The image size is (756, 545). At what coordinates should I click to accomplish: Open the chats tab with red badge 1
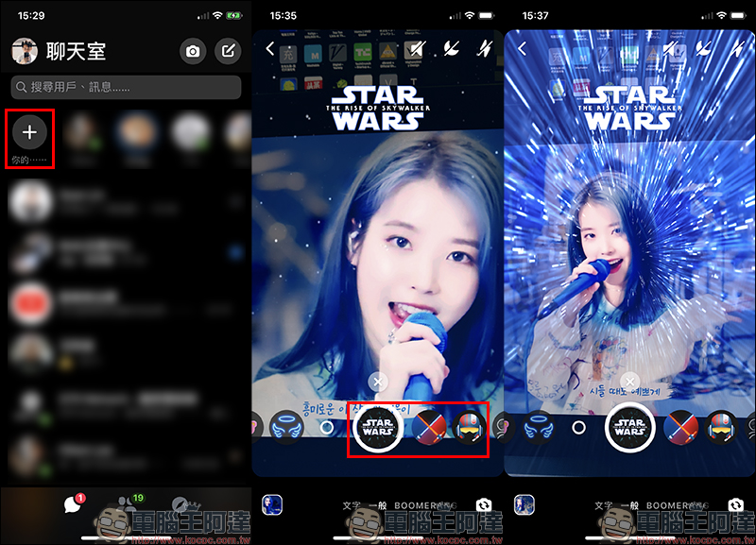[73, 504]
